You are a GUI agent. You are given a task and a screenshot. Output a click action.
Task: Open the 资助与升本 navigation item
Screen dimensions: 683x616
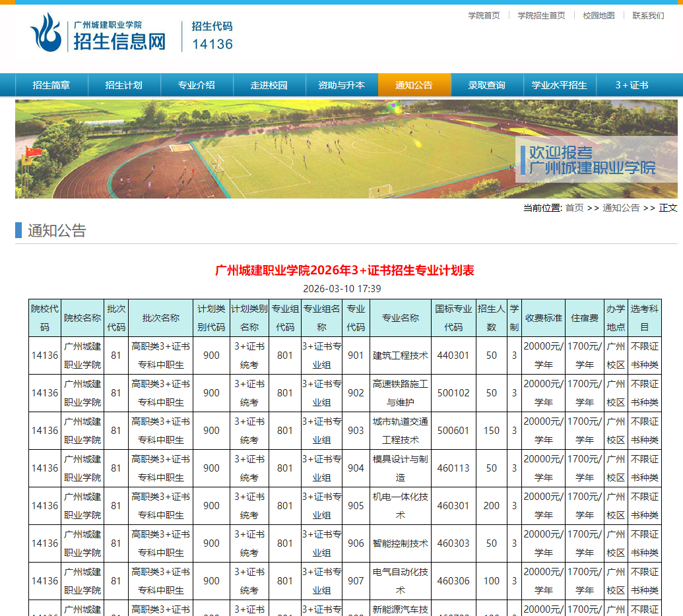pyautogui.click(x=342, y=85)
